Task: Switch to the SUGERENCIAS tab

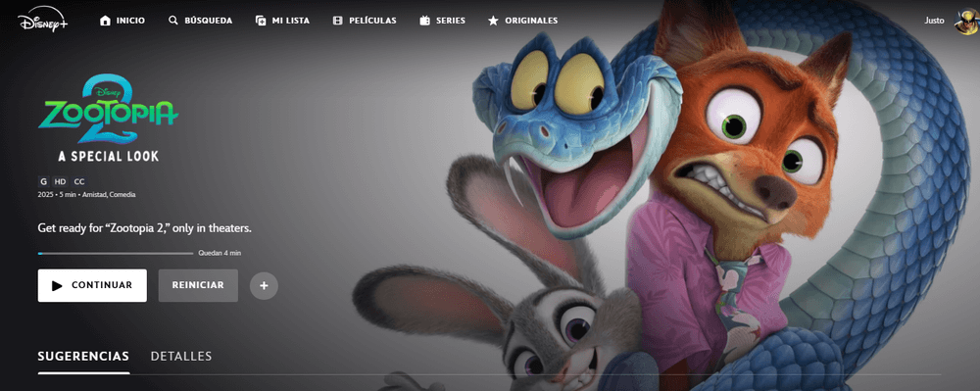Action: tap(83, 357)
